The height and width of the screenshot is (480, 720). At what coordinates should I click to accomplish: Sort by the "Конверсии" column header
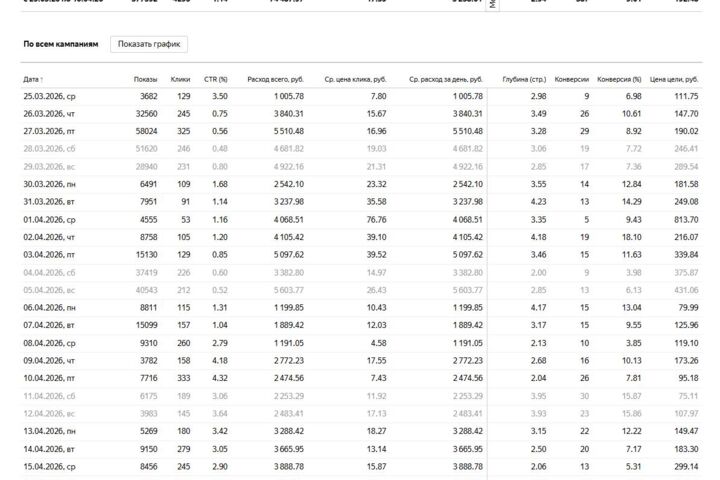pos(572,79)
